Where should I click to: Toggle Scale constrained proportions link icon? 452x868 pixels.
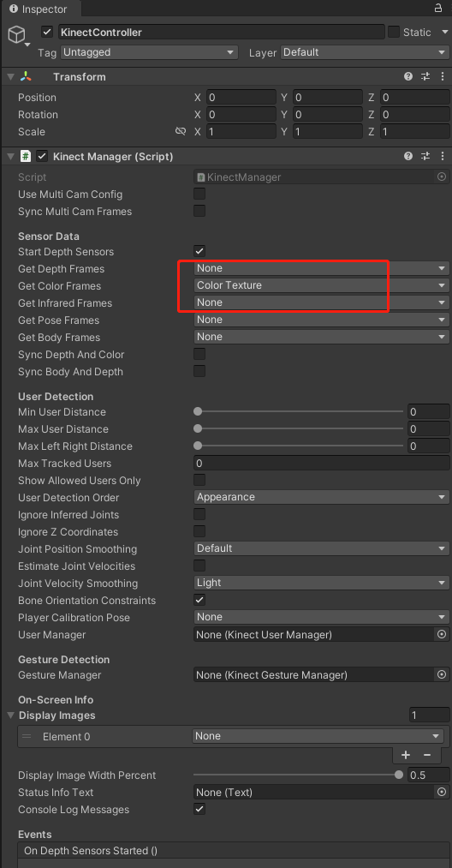[x=181, y=131]
